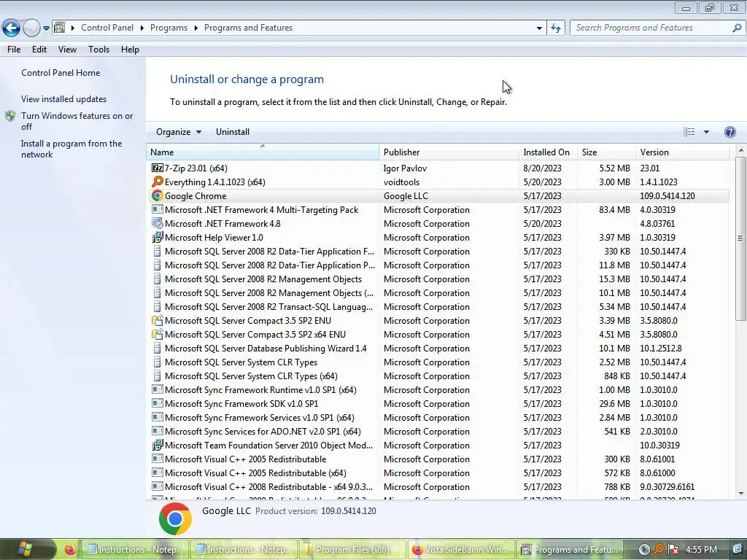Select Microsoft .NET Framework 4 Multi-Targeting Pack icon

158,209
